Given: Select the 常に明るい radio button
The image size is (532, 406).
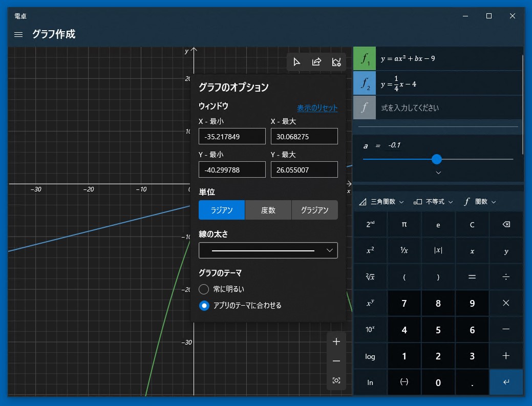Looking at the screenshot, I should coord(204,289).
